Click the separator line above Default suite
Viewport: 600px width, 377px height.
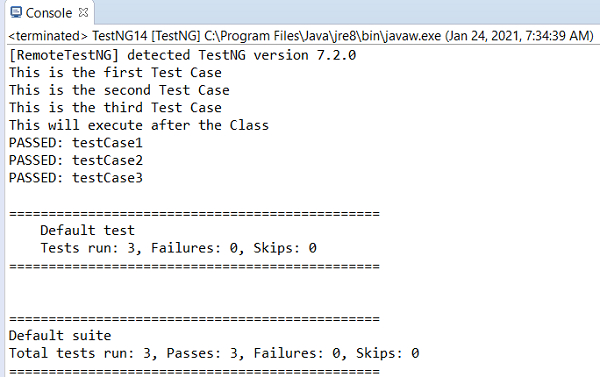[x=194, y=318]
